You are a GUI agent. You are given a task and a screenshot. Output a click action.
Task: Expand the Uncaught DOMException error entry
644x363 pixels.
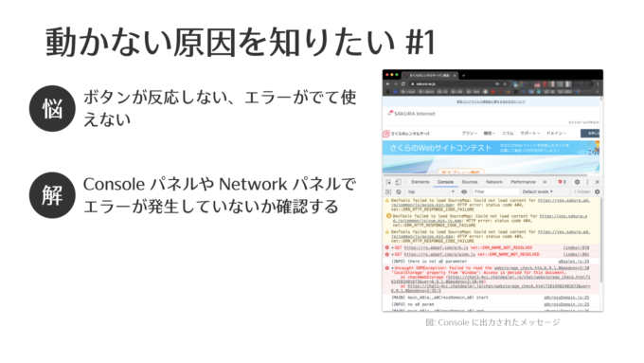392,268
